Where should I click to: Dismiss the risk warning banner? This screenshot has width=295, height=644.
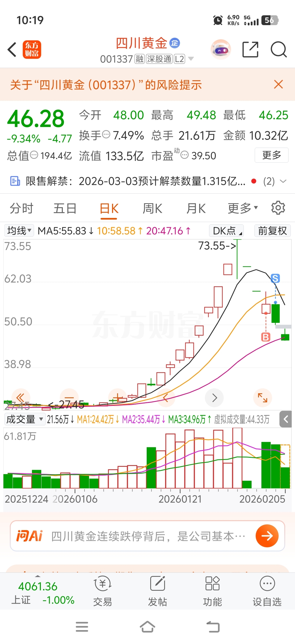278,84
